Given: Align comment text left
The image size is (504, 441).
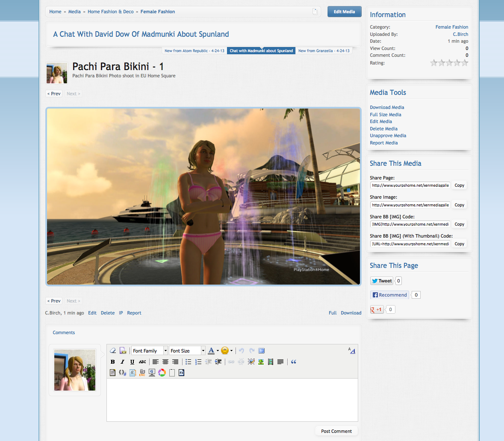Looking at the screenshot, I should pos(156,362).
